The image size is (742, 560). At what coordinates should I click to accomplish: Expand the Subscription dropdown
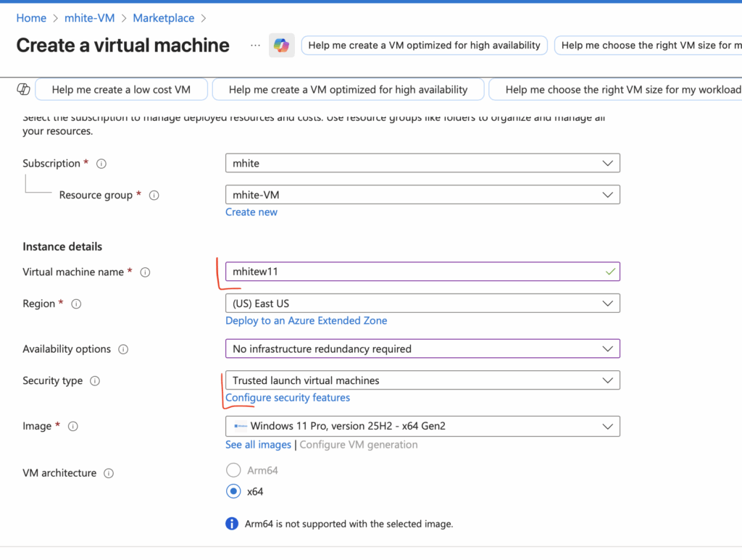coord(422,163)
